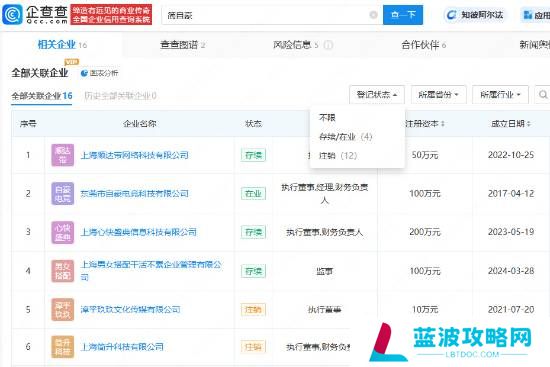Open the 知彼阿尔法 link in the header
This screenshot has height=367, width=550.
[x=476, y=15]
